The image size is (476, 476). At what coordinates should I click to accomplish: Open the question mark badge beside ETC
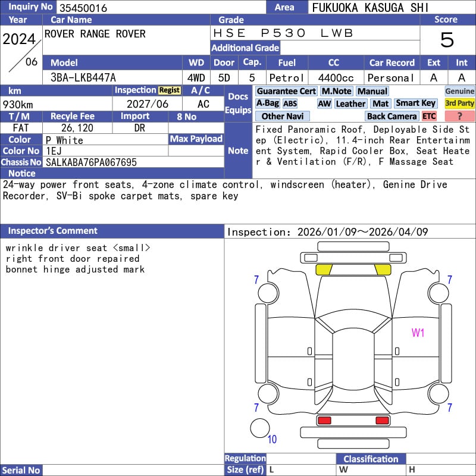pyautogui.click(x=459, y=117)
